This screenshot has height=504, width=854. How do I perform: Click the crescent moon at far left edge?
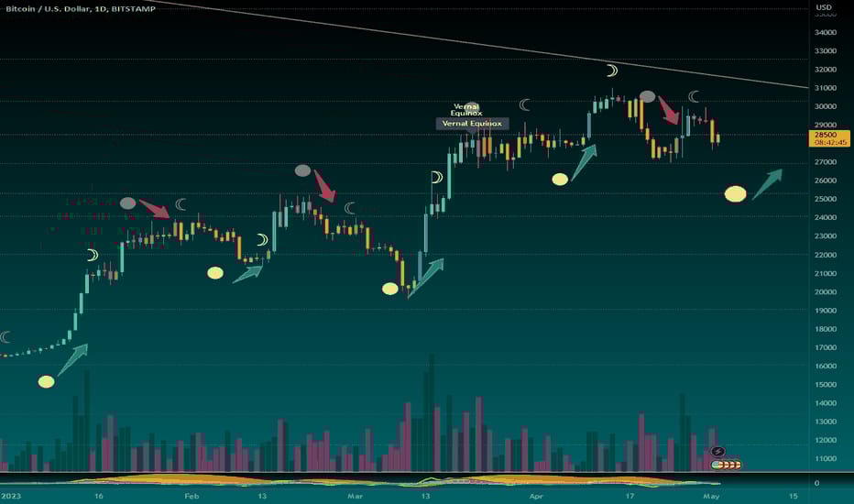(x=5, y=337)
